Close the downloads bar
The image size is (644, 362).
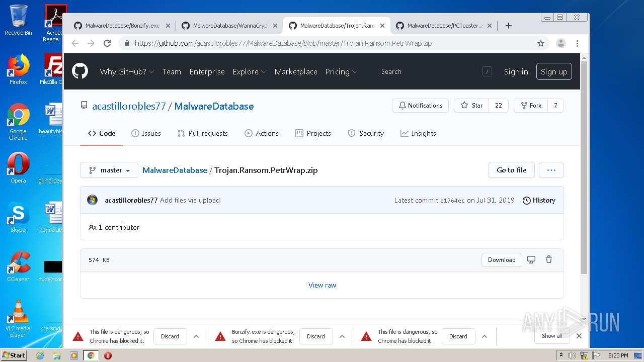[x=579, y=336]
